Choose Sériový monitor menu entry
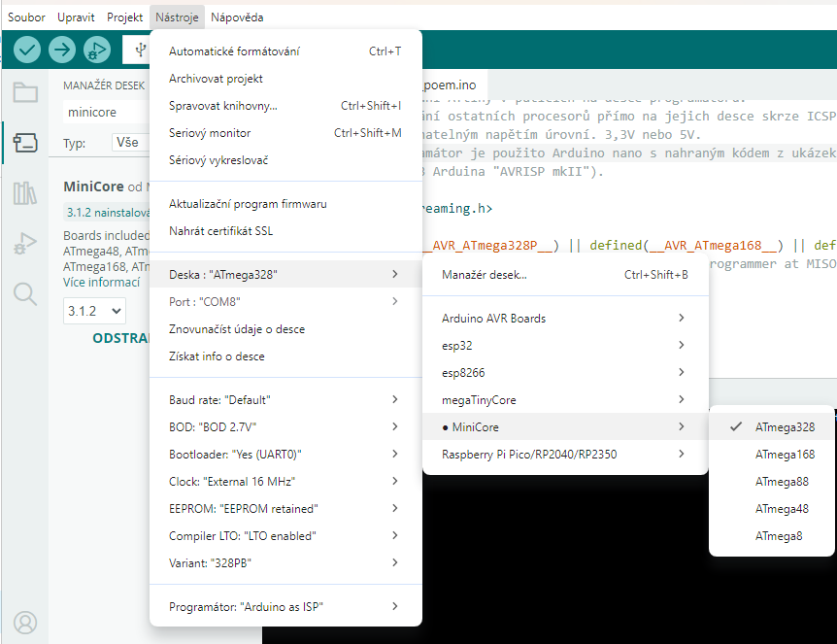The image size is (837, 644). click(210, 132)
